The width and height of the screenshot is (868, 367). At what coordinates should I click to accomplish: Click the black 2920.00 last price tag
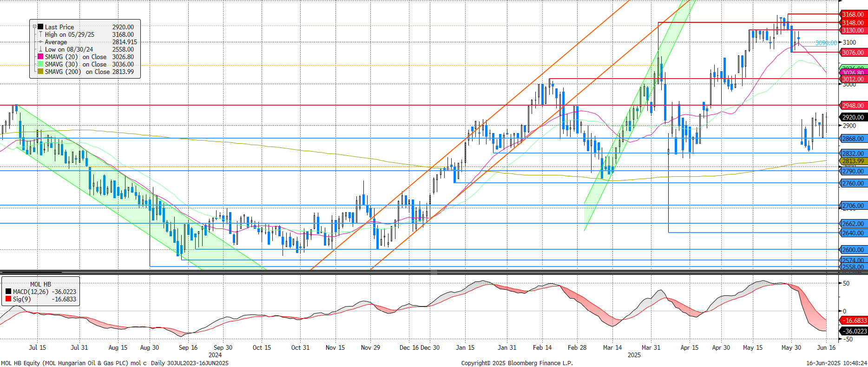tap(854, 117)
